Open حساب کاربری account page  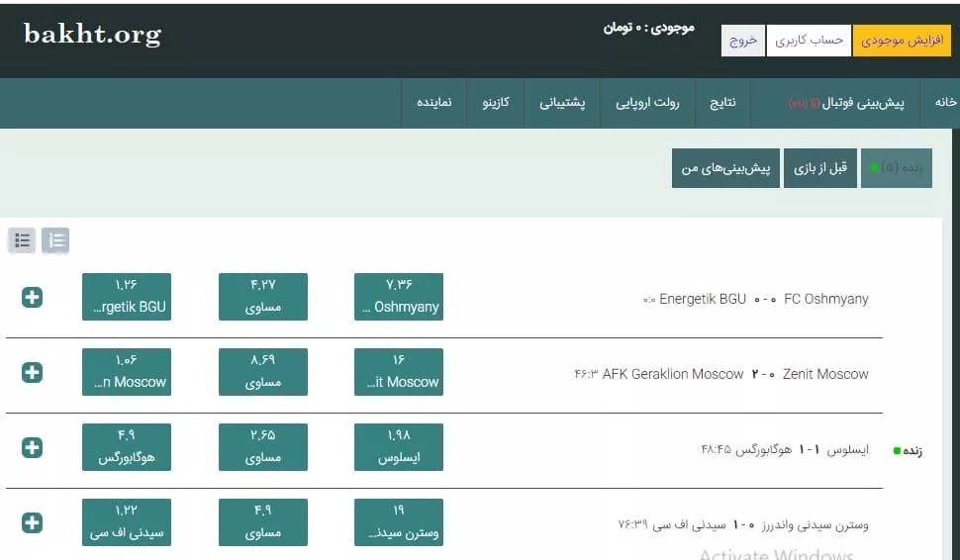pos(809,41)
